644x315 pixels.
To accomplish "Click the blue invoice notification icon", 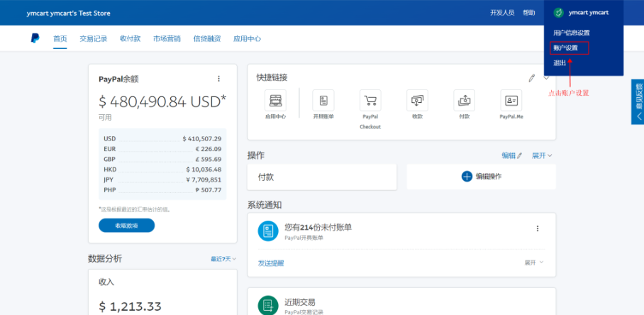I will click(x=268, y=231).
